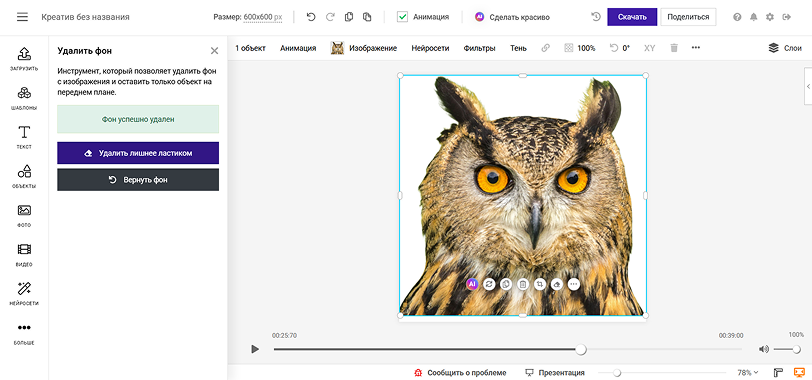This screenshot has width=812, height=380.
Task: Open the Объекты shapes panel
Action: (x=24, y=176)
